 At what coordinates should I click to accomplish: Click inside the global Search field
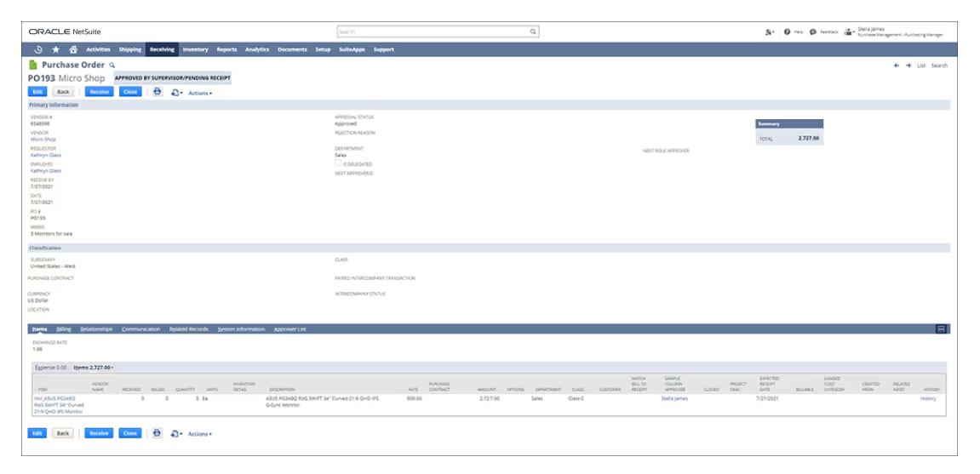point(438,31)
